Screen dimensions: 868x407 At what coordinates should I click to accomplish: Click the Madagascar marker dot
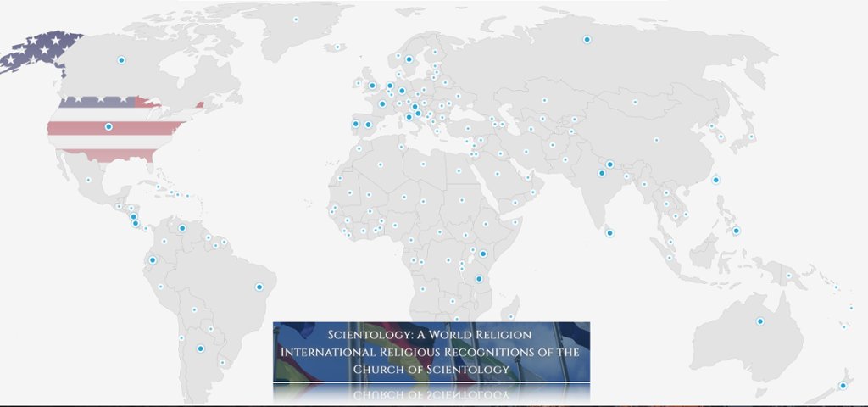(x=510, y=317)
